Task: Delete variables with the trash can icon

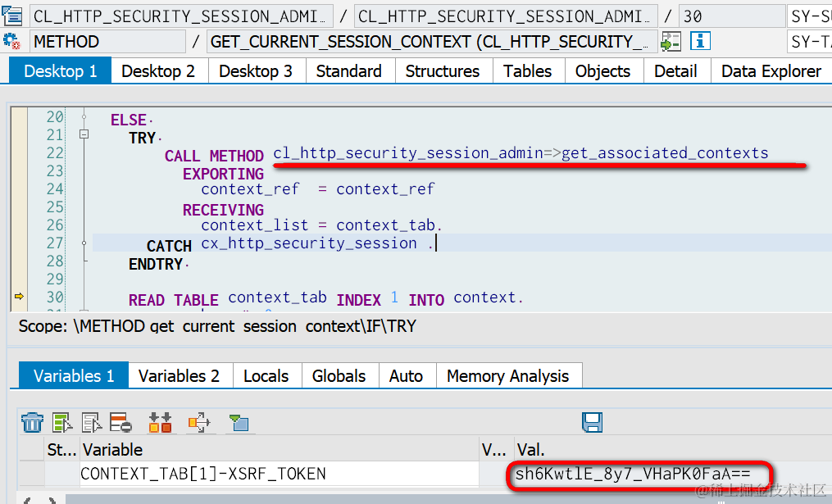Action: [32, 422]
